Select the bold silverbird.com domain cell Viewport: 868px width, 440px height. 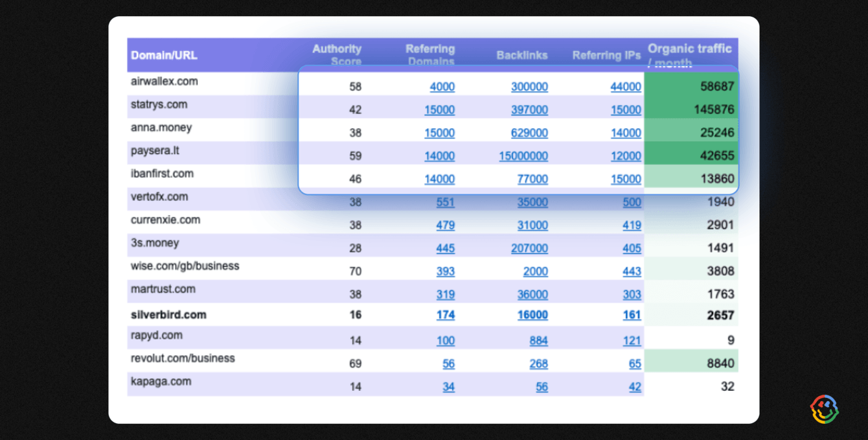168,316
